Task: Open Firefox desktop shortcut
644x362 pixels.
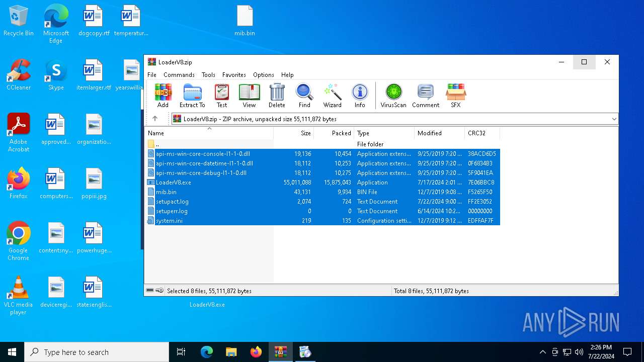Action: click(19, 183)
